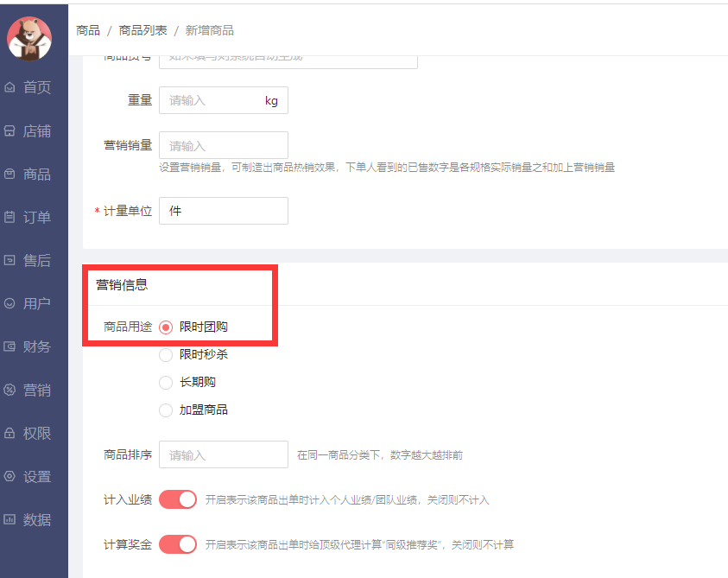Click the finance wallet icon beside 财务
728x578 pixels.
tap(10, 346)
